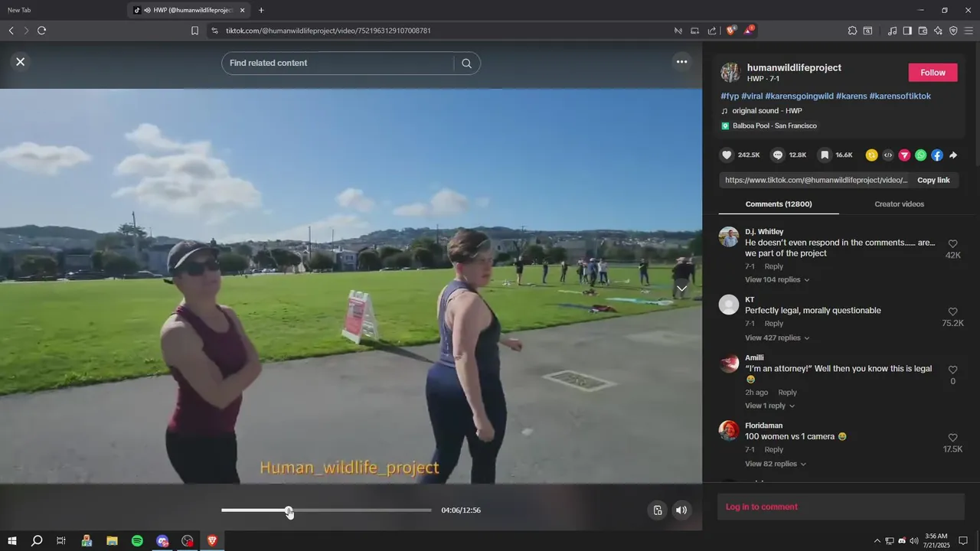
Task: Bookmark this page in the address bar
Action: pos(194,31)
